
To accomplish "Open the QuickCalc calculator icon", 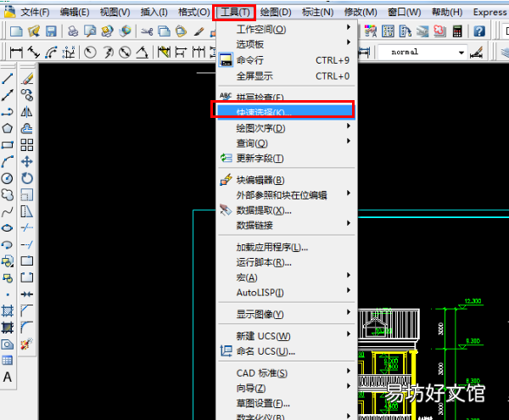I will pos(457,31).
